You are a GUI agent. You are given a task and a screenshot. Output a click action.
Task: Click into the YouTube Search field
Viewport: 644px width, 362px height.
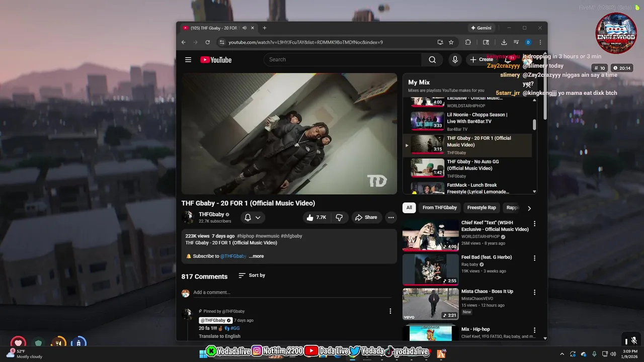point(343,60)
